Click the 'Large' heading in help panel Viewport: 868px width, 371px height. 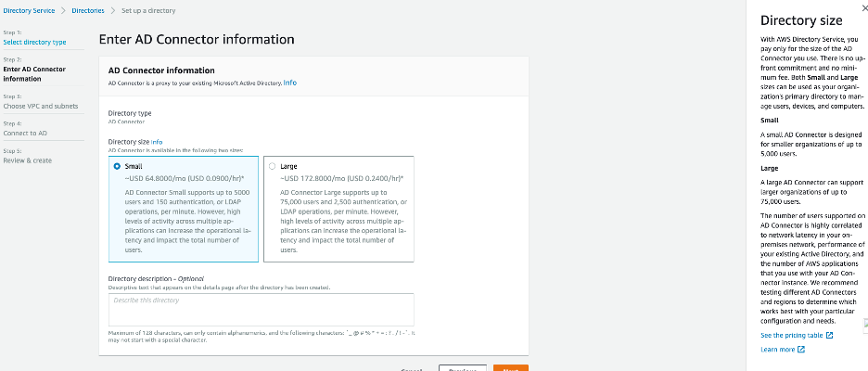(x=770, y=168)
